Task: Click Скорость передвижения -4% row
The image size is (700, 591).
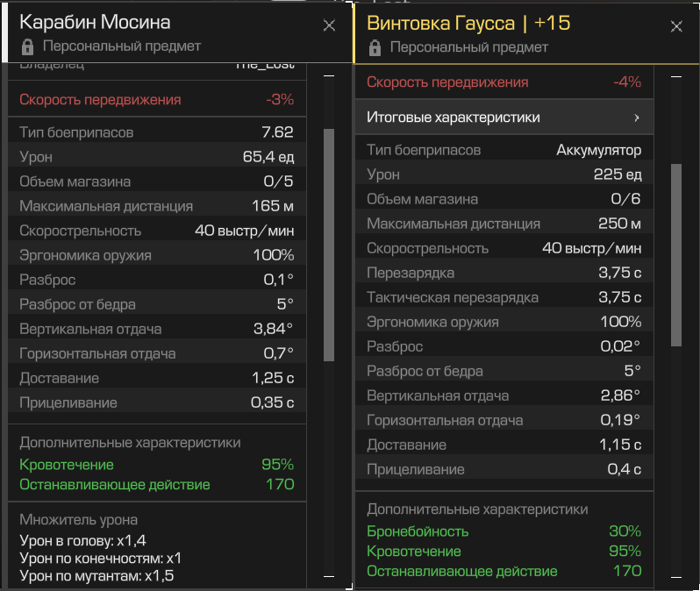Action: 504,82
